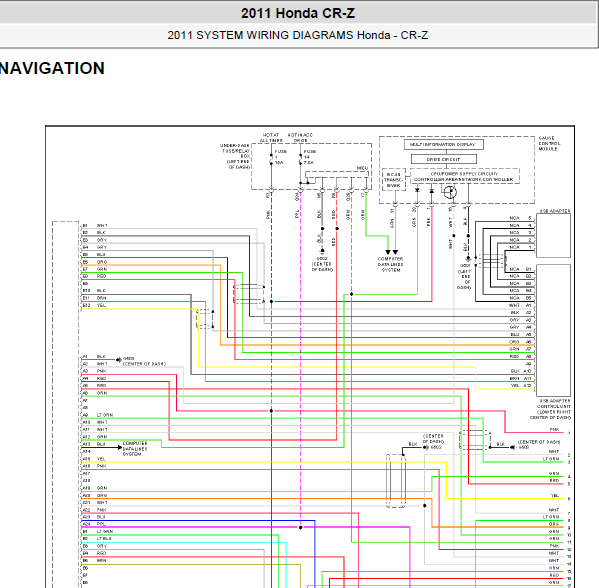Click the "A24 PPL" pin label

[x=94, y=524]
